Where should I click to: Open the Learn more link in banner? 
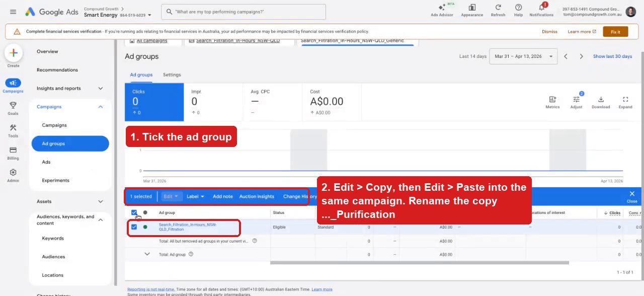click(582, 32)
